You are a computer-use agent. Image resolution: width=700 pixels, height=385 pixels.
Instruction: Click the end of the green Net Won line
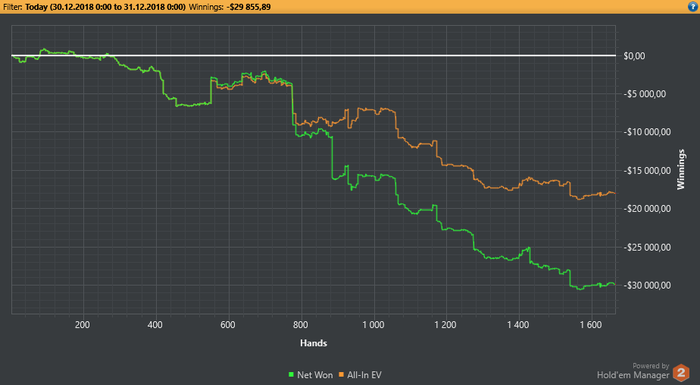[x=615, y=285]
